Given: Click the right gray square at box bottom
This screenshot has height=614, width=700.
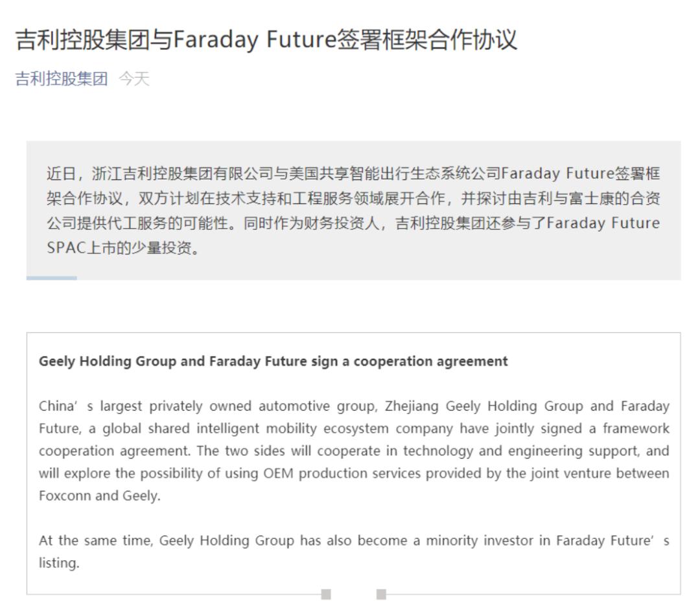Looking at the screenshot, I should [x=381, y=594].
